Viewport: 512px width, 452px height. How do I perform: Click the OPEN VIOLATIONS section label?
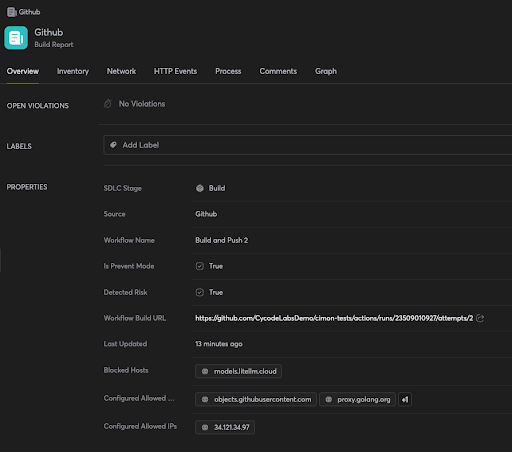point(38,106)
